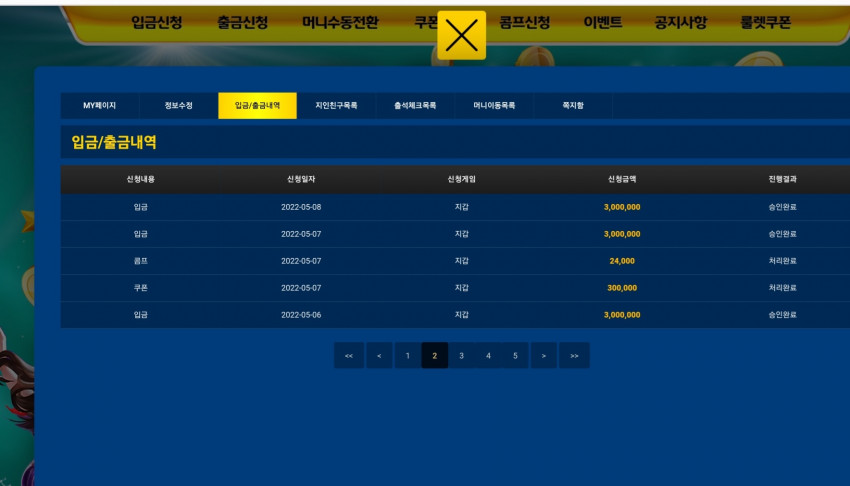Go to page 3
The height and width of the screenshot is (486, 850).
[461, 355]
